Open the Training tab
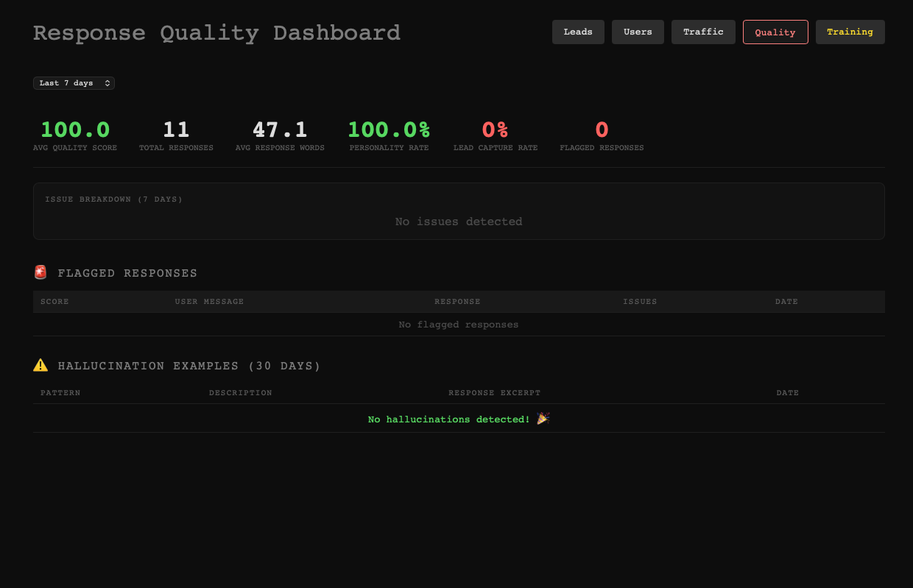 (850, 32)
